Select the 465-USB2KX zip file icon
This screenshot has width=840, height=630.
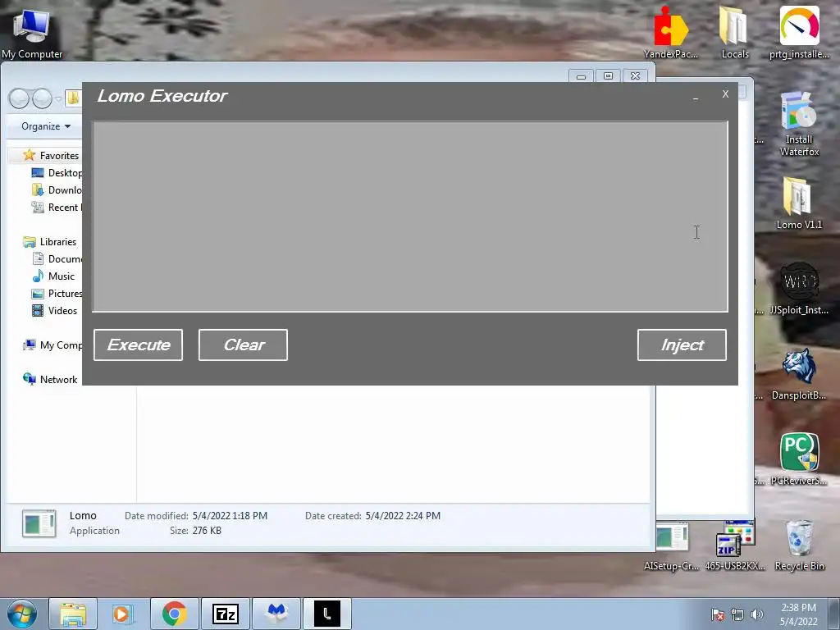[x=734, y=546]
